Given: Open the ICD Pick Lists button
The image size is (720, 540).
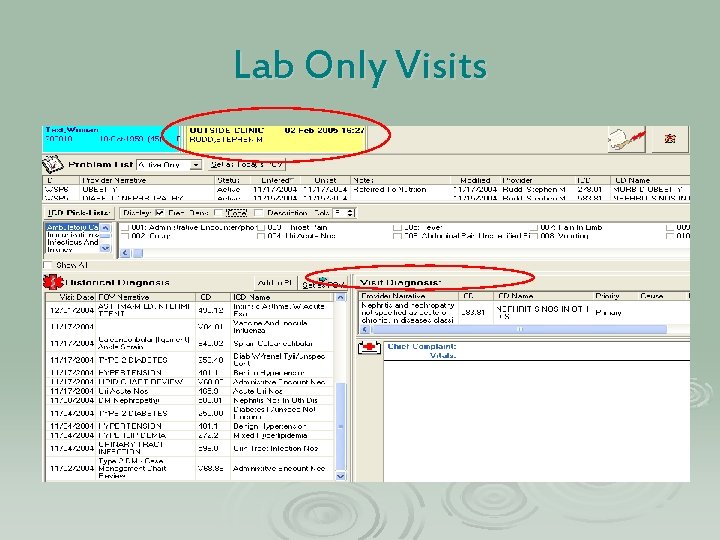Looking at the screenshot, I should tap(79, 213).
